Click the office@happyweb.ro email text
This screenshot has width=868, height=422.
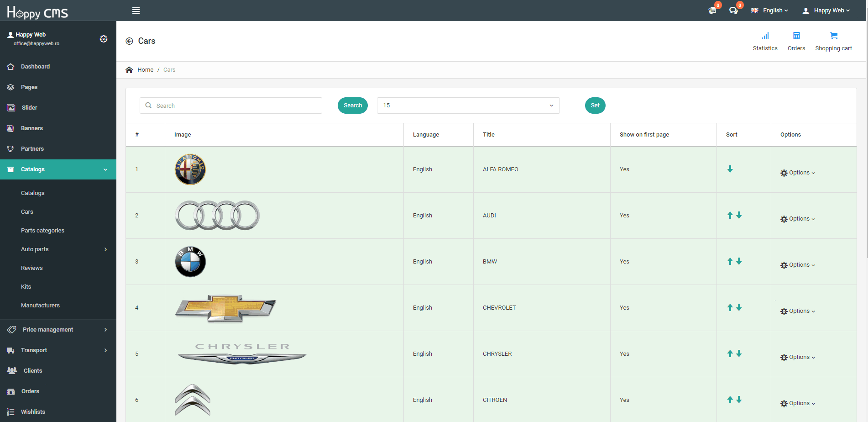(37, 44)
